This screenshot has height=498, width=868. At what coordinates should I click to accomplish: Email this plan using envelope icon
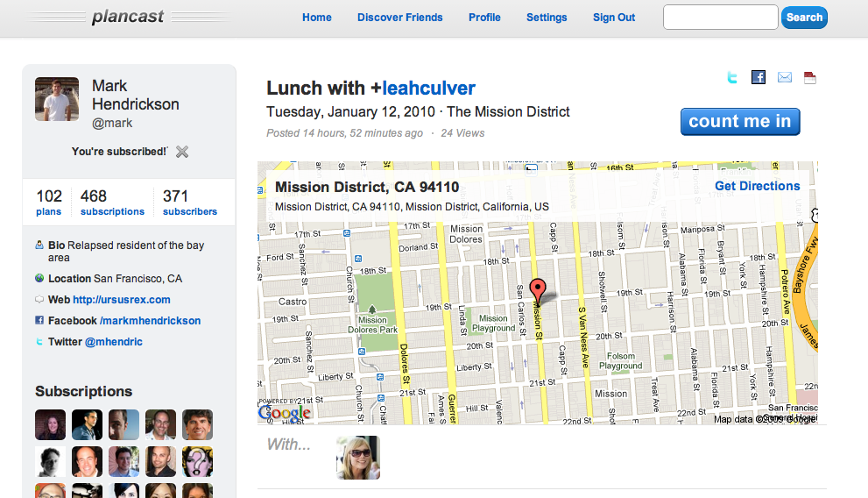point(785,77)
